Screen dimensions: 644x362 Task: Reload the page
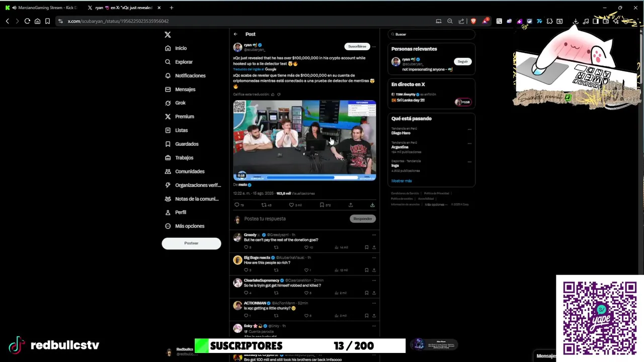click(x=27, y=21)
